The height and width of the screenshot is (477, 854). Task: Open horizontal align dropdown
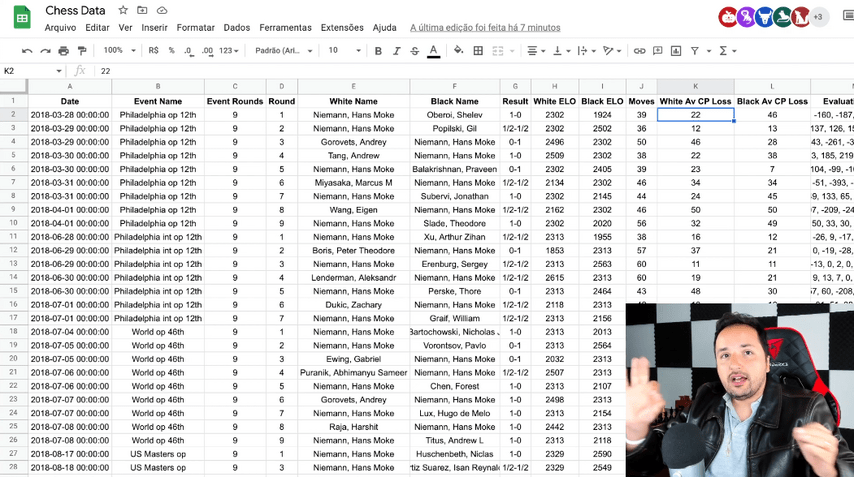tap(536, 51)
